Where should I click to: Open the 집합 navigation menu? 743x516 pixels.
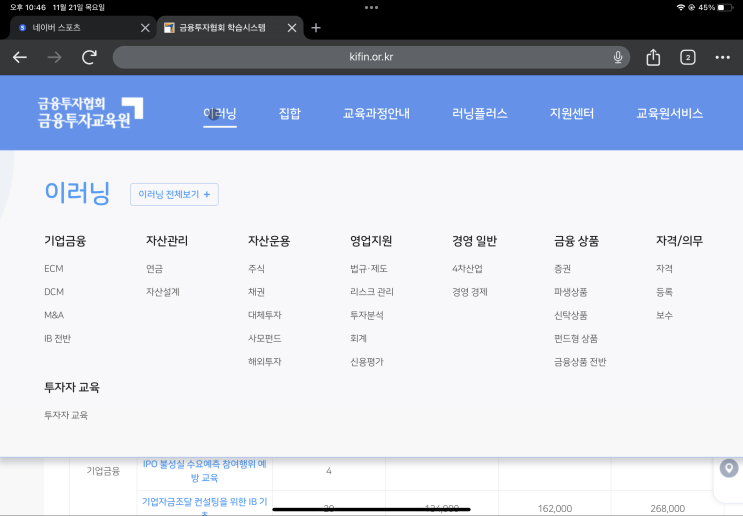[x=290, y=114]
